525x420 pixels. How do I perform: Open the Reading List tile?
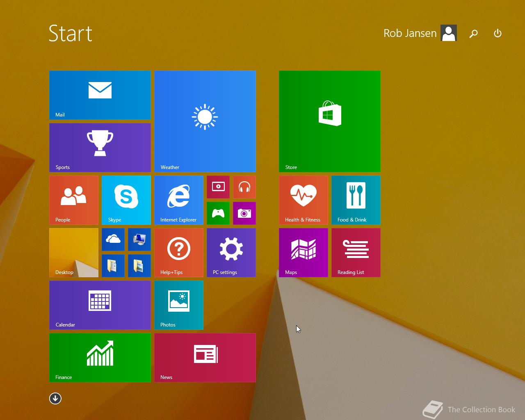click(356, 253)
